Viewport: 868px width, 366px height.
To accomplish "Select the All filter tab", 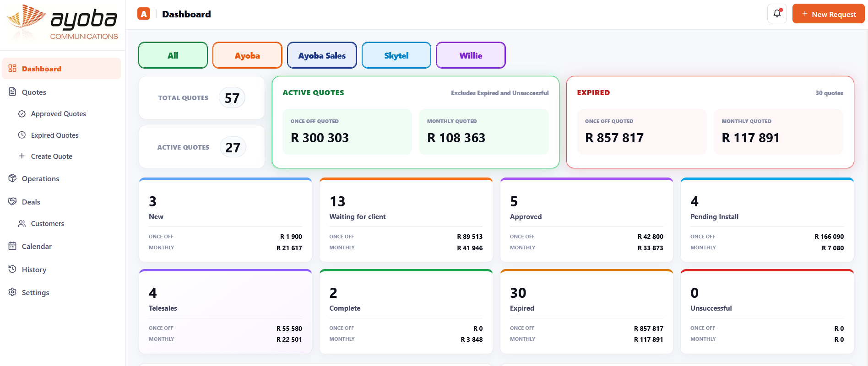I will [x=173, y=55].
